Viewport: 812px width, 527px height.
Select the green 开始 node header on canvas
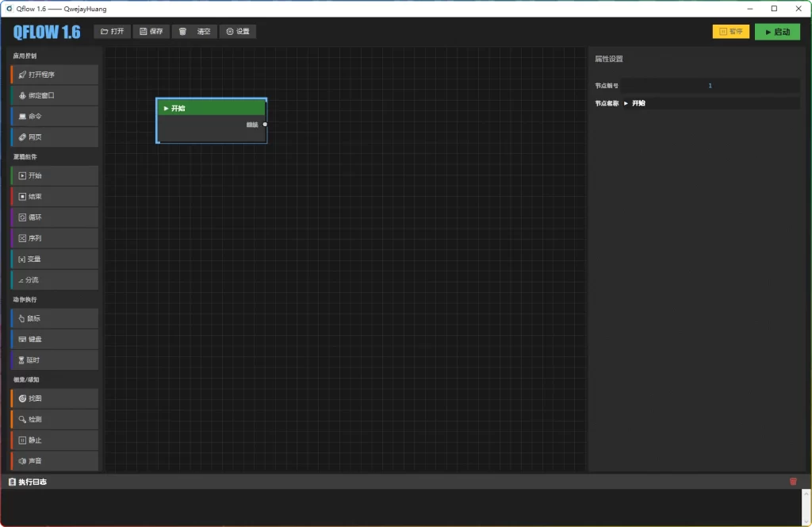pyautogui.click(x=212, y=108)
